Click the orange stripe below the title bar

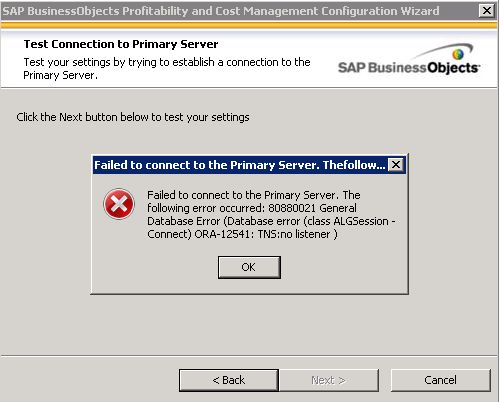pos(249,25)
